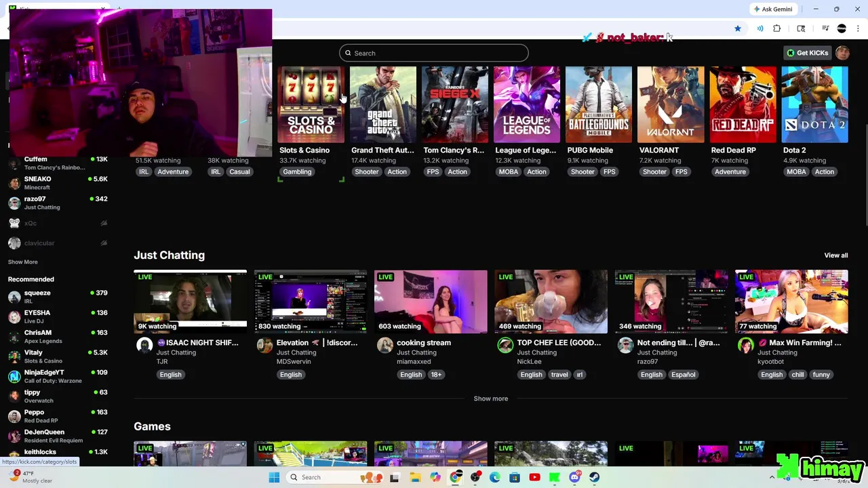Open the MDSwervin channel avatar

pyautogui.click(x=264, y=346)
